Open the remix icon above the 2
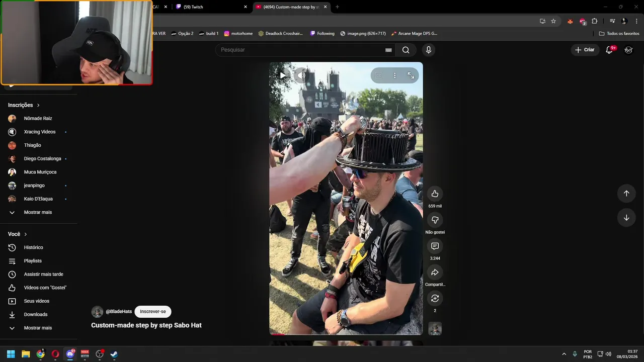This screenshot has height=362, width=644. (x=435, y=298)
